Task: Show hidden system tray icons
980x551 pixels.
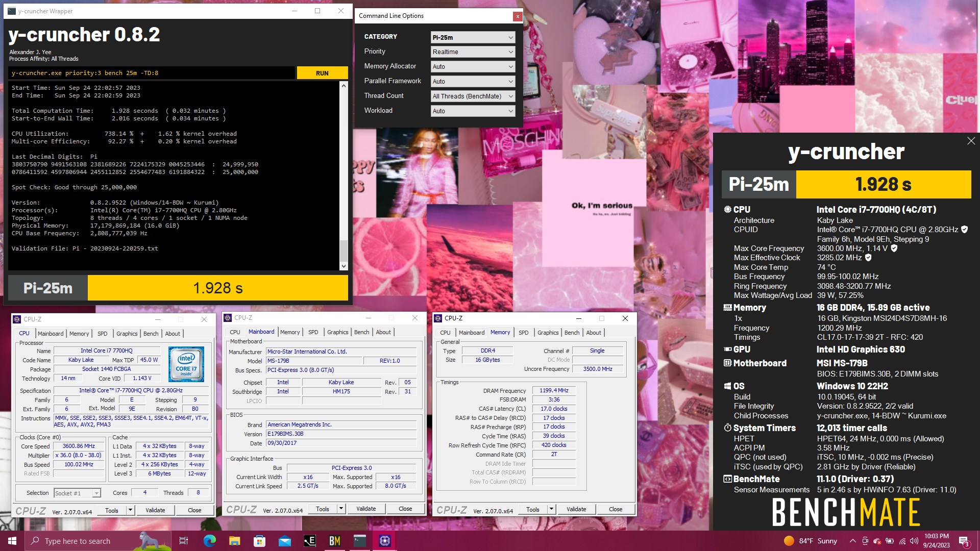Action: [852, 541]
